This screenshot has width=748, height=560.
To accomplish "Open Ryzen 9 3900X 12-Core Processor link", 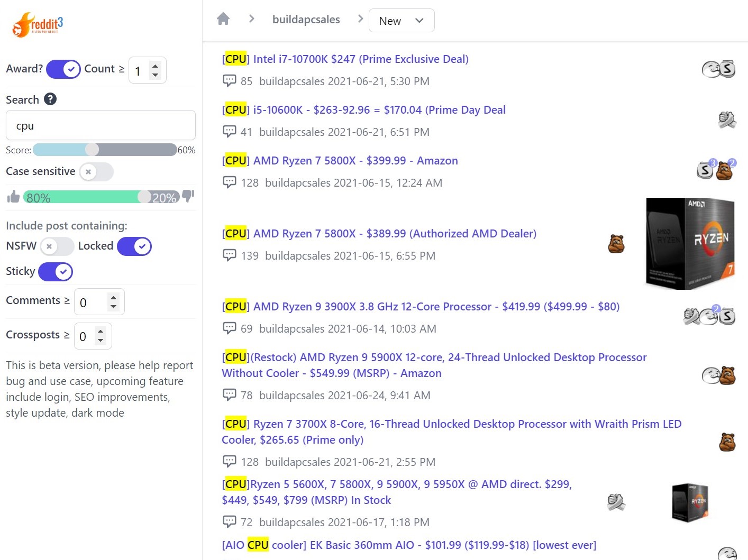I will (421, 306).
